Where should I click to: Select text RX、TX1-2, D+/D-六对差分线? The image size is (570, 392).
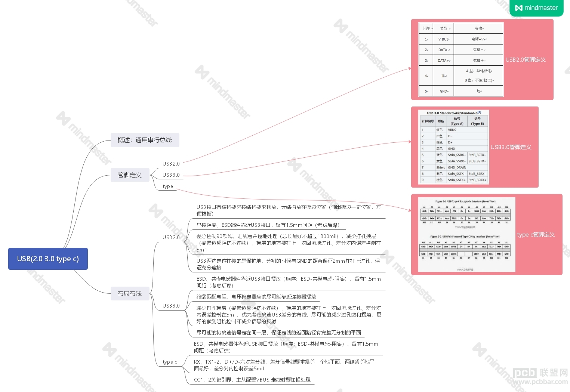coord(284,365)
